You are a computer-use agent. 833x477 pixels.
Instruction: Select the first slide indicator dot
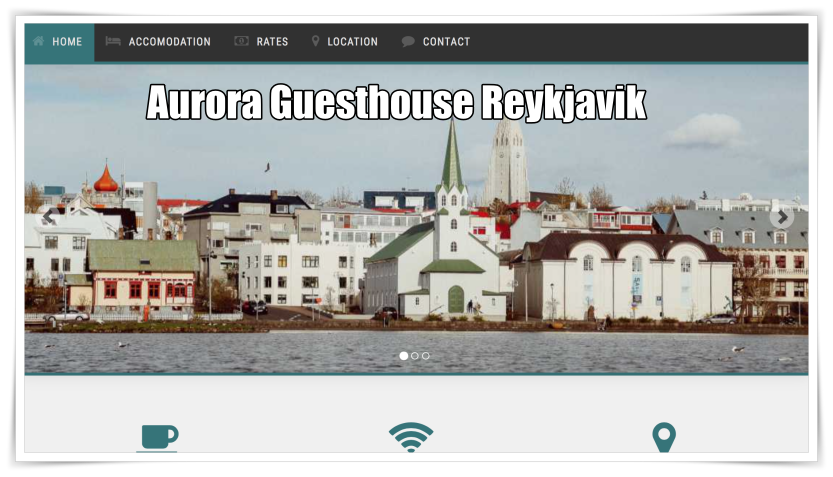[404, 356]
